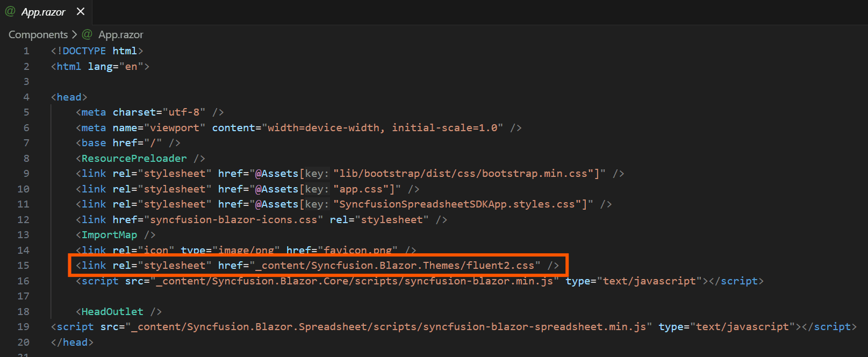Viewport: 868px width, 357px height.
Task: Click line number 15 in the gutter
Action: point(23,266)
